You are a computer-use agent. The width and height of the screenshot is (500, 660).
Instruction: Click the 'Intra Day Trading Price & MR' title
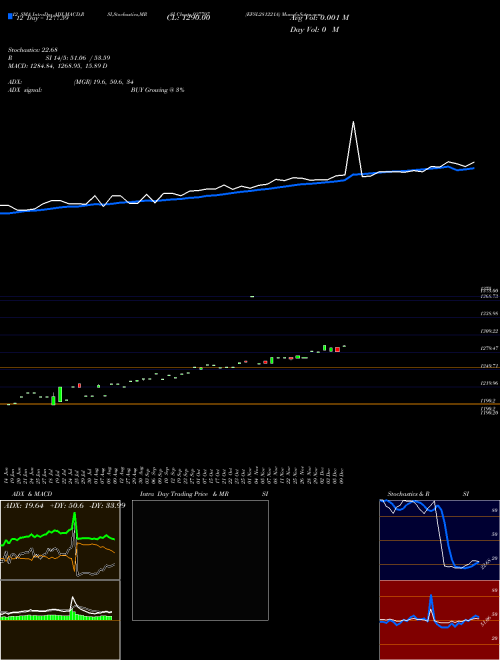(x=185, y=494)
